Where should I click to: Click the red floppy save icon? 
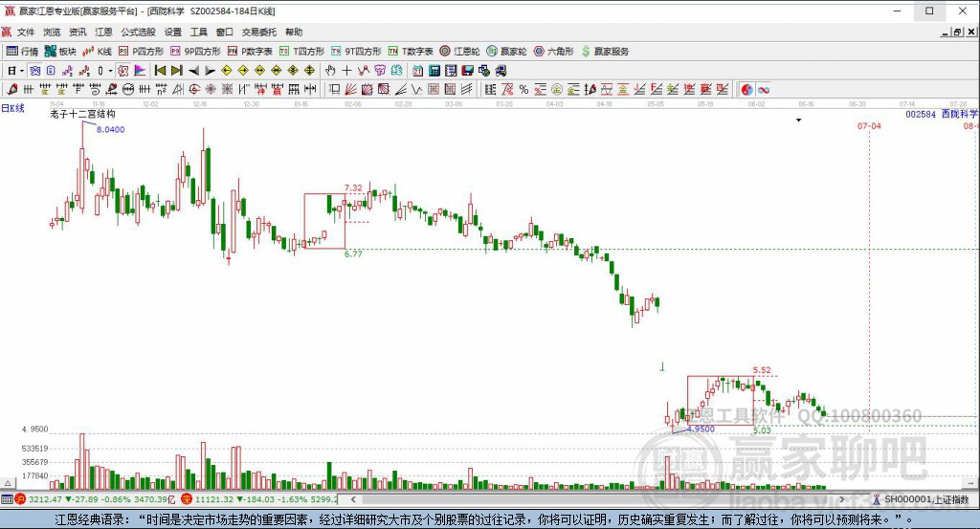coord(467,71)
